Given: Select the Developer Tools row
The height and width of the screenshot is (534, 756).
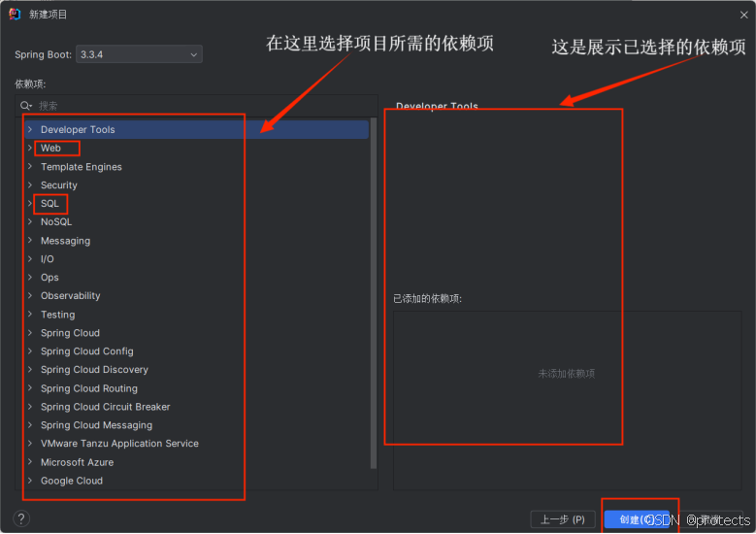Looking at the screenshot, I should 197,129.
